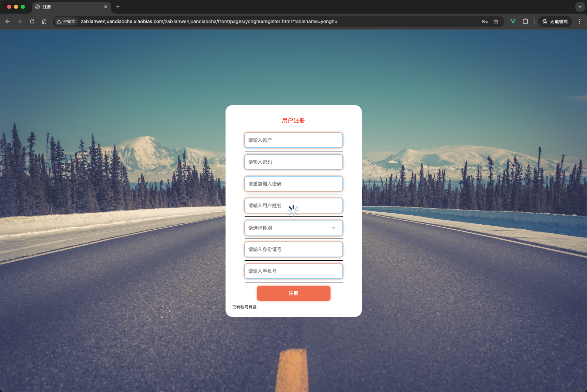Viewport: 587px width, 392px height.
Task: Click the macOS green maximize window button
Action: [x=23, y=7]
